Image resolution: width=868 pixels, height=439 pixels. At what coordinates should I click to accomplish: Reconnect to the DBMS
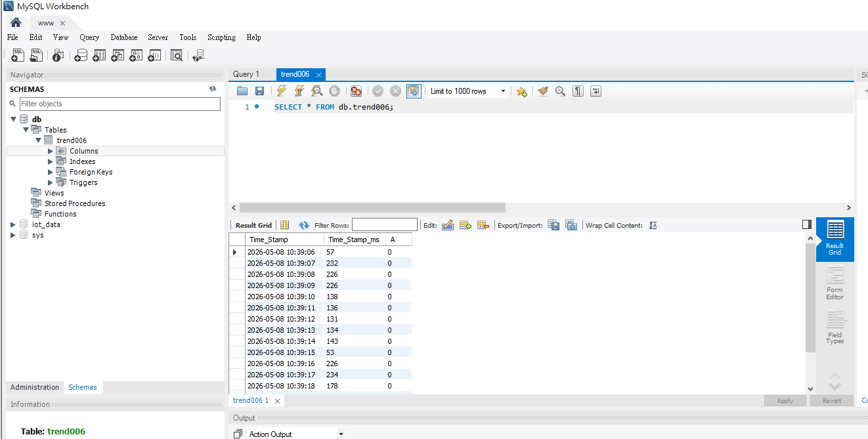point(198,56)
